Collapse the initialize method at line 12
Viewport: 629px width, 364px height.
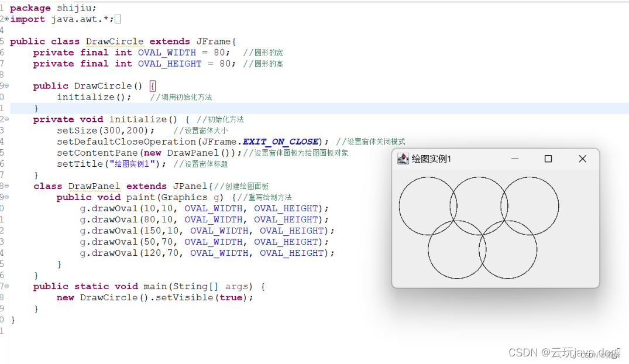point(5,119)
